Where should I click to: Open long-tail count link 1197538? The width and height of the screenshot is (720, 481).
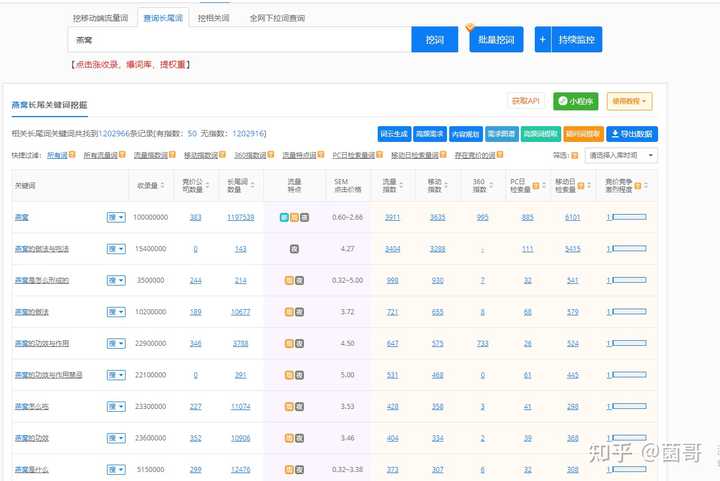coord(241,217)
